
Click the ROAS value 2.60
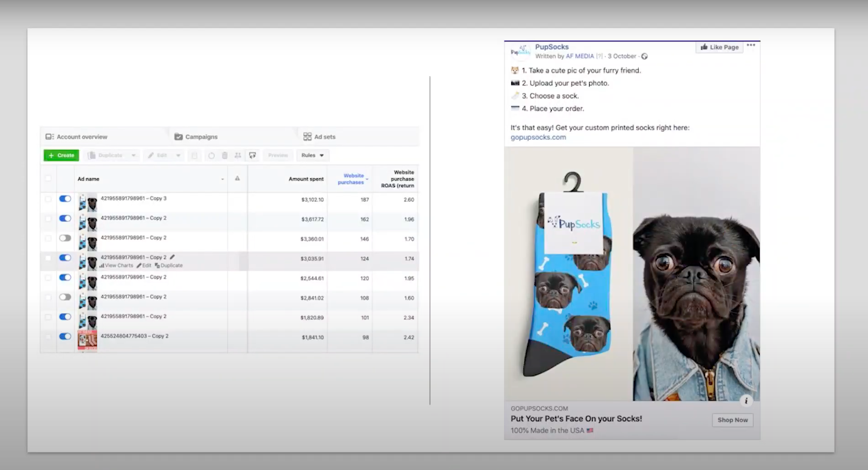point(409,200)
